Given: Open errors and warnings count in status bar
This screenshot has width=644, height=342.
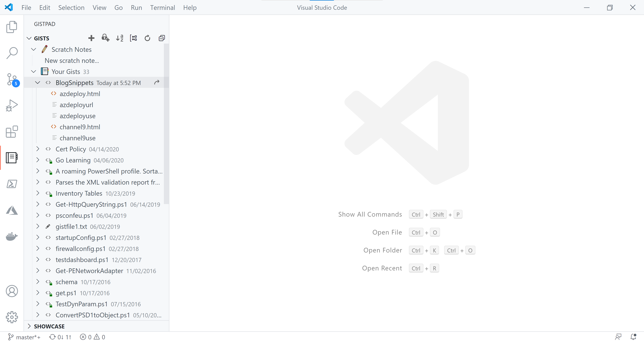Looking at the screenshot, I should pos(93,337).
